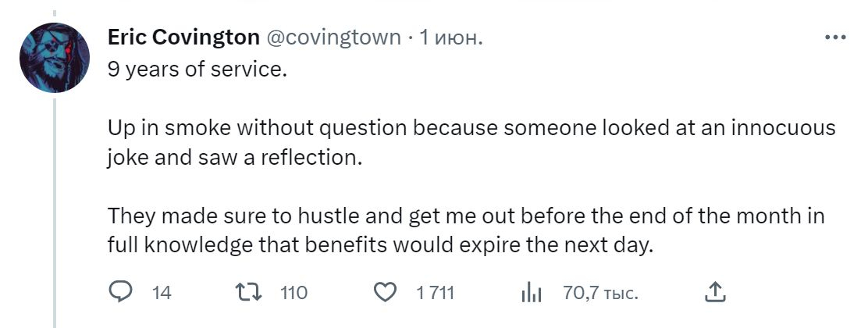This screenshot has height=328, width=868.
Task: Repost the tweet with retweet arrows icon
Action: pos(248,293)
